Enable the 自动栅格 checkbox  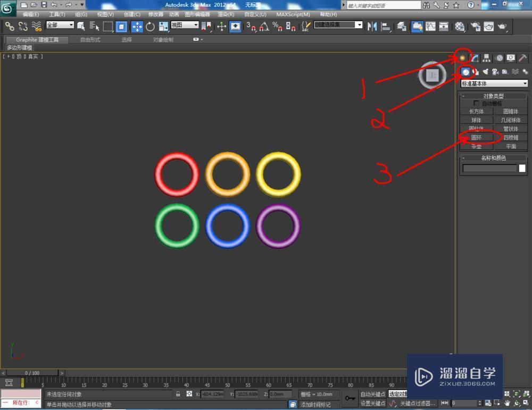tap(477, 103)
